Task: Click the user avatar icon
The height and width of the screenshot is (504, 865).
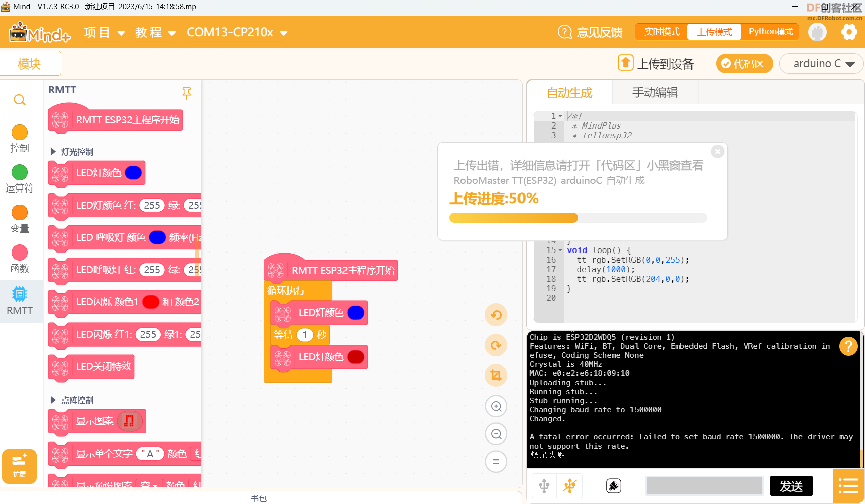Action: pos(818,32)
